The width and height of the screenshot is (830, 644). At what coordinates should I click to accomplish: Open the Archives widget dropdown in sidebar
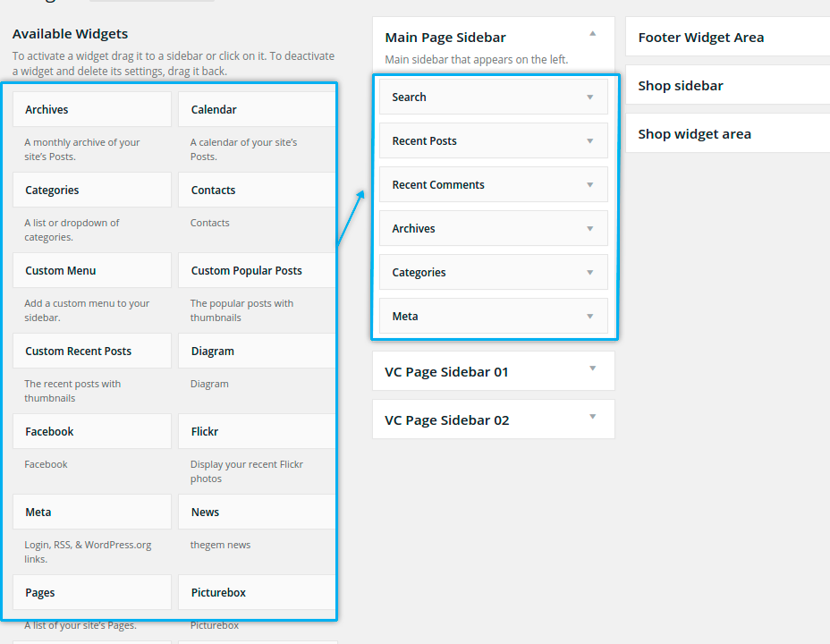589,228
